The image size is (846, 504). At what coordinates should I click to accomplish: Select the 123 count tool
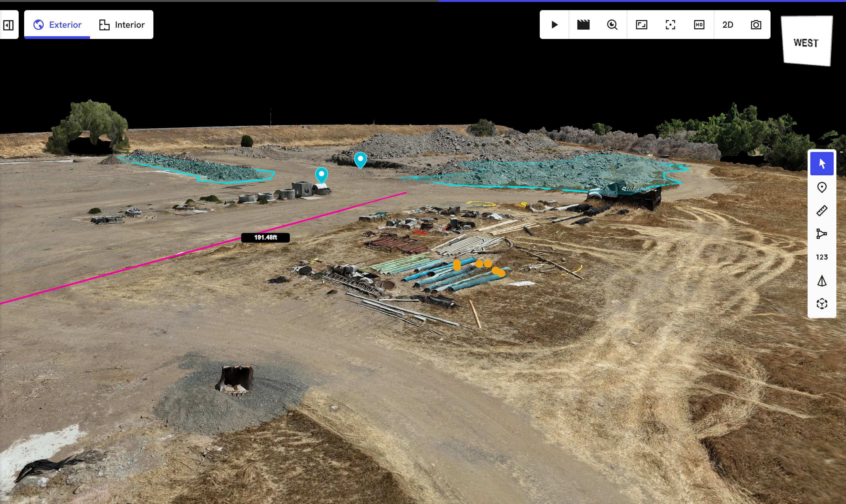(x=822, y=257)
